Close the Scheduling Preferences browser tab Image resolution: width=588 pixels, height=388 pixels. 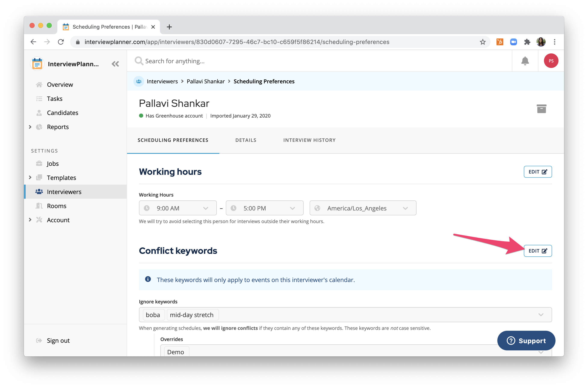pos(153,27)
